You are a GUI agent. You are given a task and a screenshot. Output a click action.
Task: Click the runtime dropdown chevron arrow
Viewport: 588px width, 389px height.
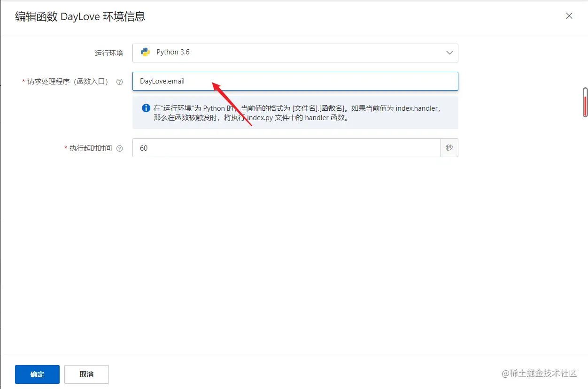[x=449, y=53]
